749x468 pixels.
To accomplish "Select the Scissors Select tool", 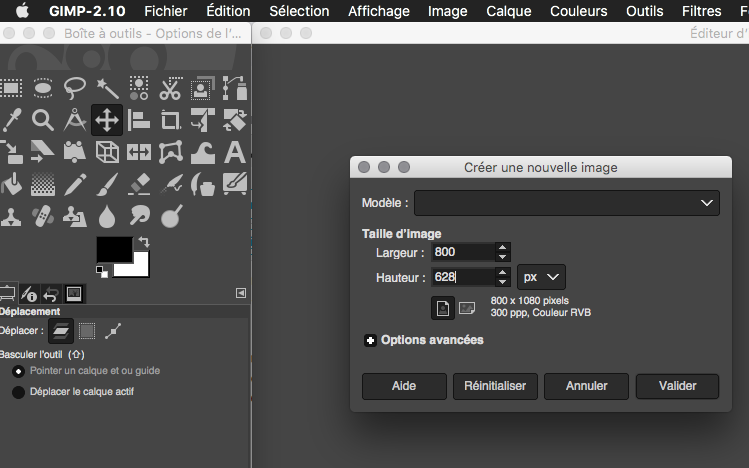I will tap(171, 88).
